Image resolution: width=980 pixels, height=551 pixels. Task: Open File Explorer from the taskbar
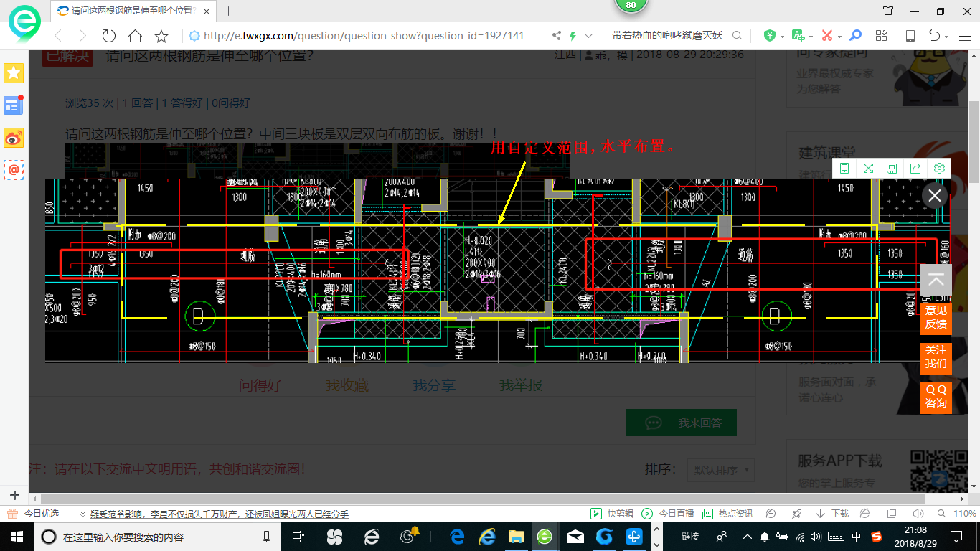pyautogui.click(x=516, y=536)
